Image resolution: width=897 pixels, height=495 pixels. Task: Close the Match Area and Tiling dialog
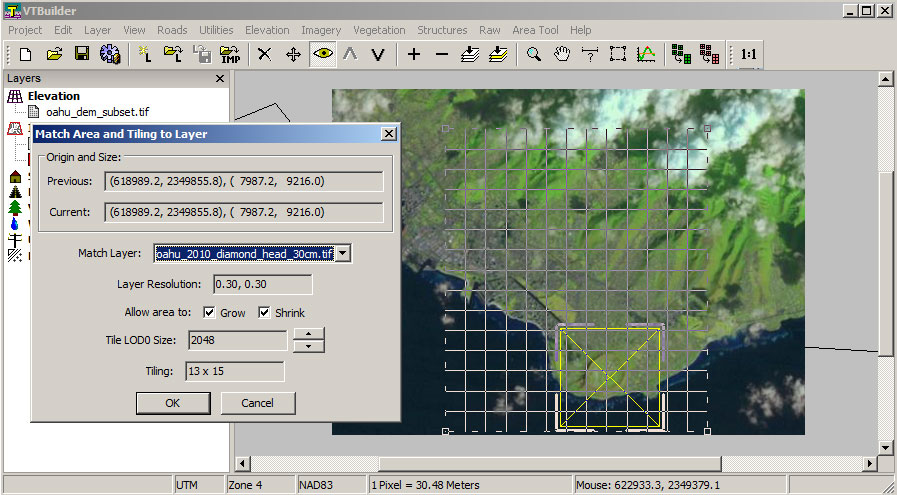[388, 134]
